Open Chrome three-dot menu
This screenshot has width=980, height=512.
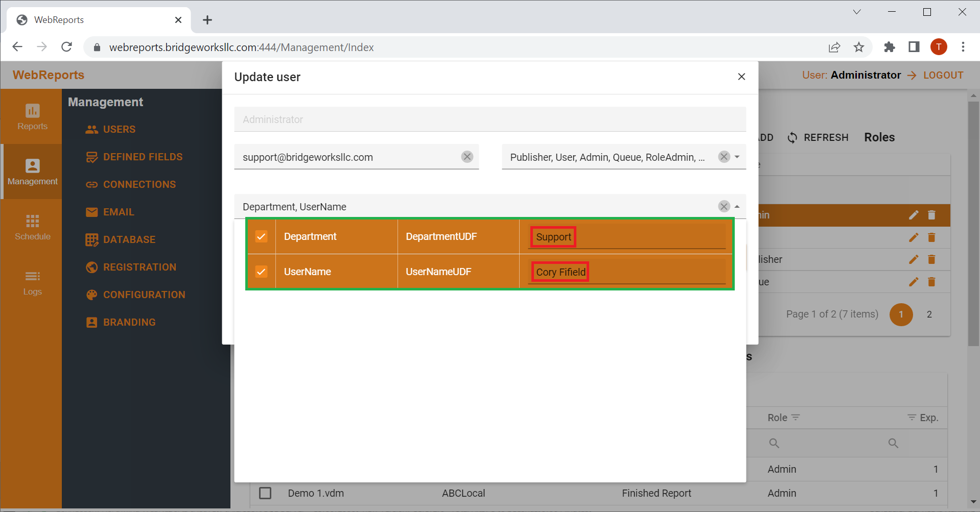(963, 47)
